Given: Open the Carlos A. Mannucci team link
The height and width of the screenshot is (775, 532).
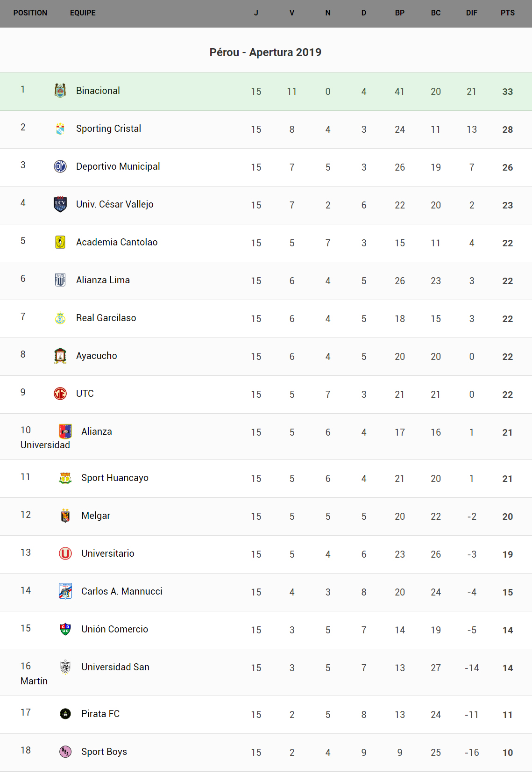Looking at the screenshot, I should [x=122, y=591].
